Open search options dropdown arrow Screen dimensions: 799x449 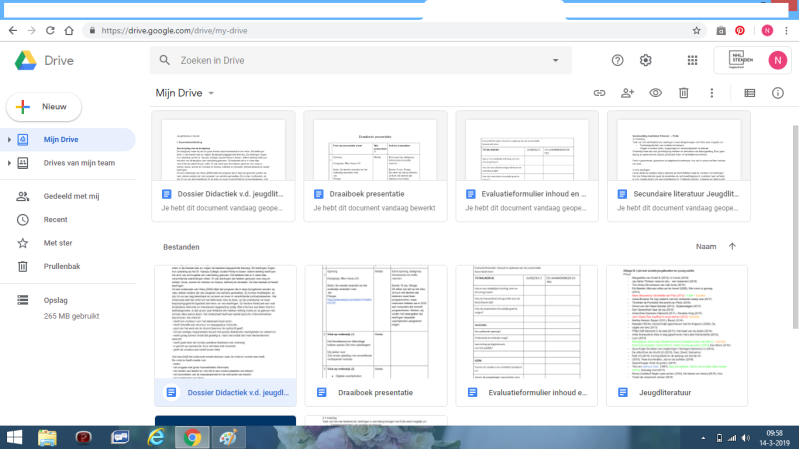point(556,61)
